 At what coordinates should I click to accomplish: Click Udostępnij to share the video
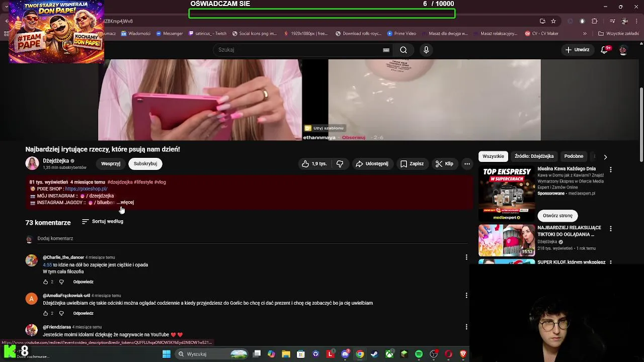[x=372, y=163]
